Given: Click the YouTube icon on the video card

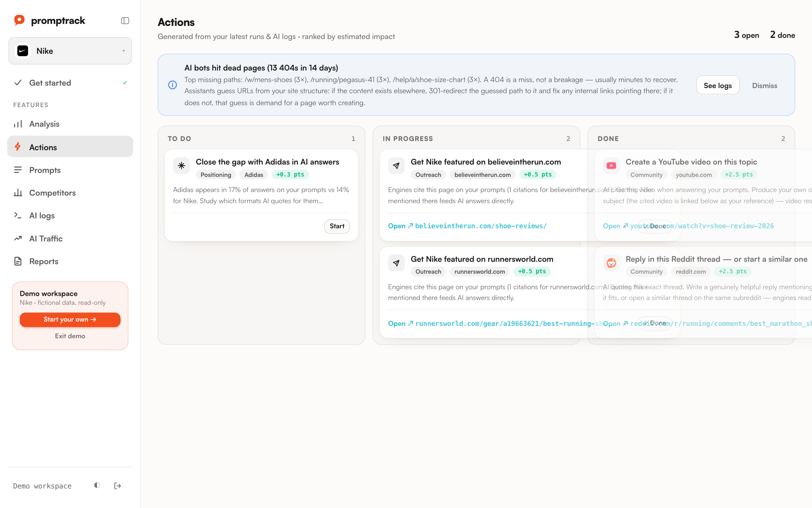Looking at the screenshot, I should (611, 165).
